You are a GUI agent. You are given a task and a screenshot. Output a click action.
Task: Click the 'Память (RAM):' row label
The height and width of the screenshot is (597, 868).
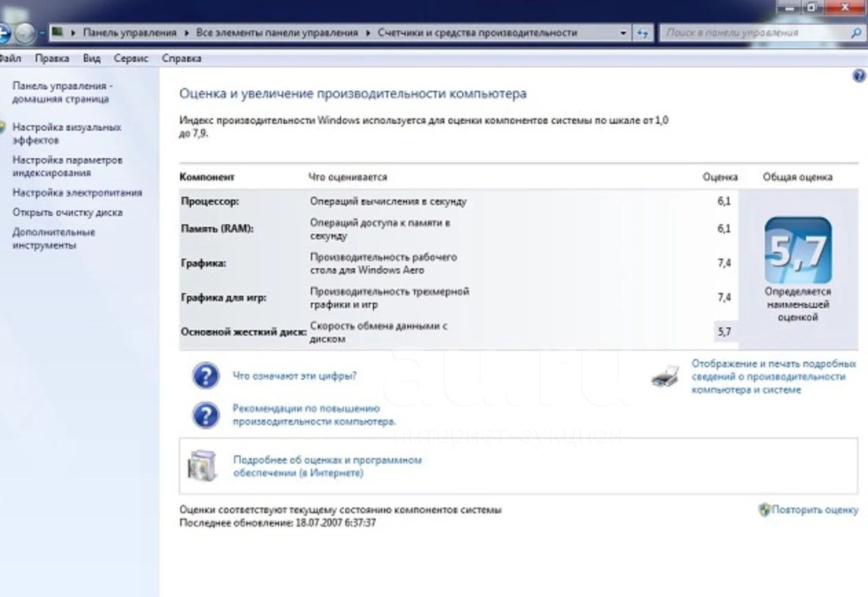(x=217, y=229)
